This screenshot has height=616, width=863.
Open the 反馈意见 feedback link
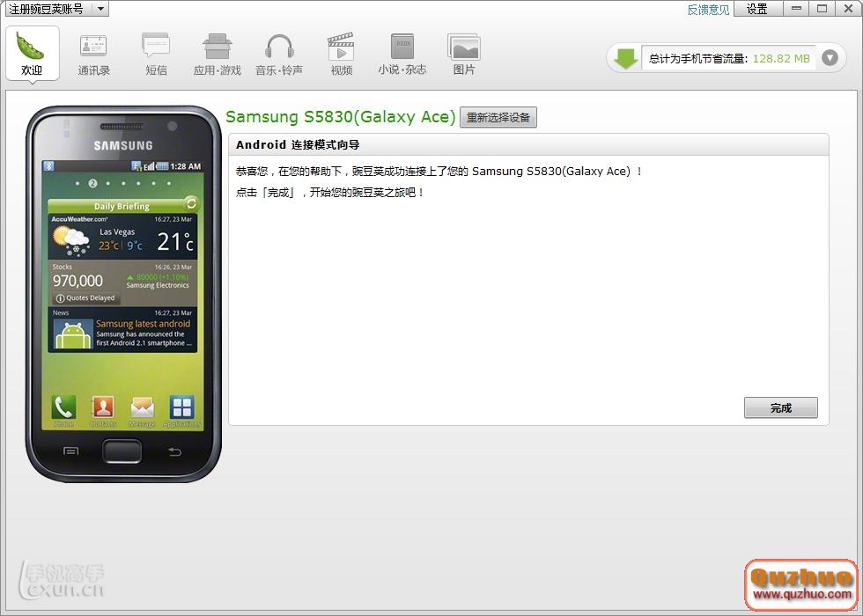(x=708, y=10)
